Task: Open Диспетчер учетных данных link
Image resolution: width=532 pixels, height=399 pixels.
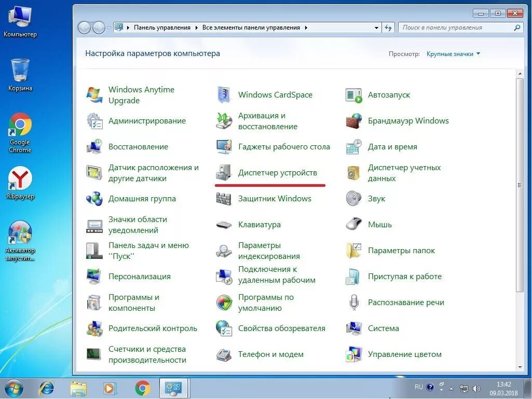Action: [404, 173]
